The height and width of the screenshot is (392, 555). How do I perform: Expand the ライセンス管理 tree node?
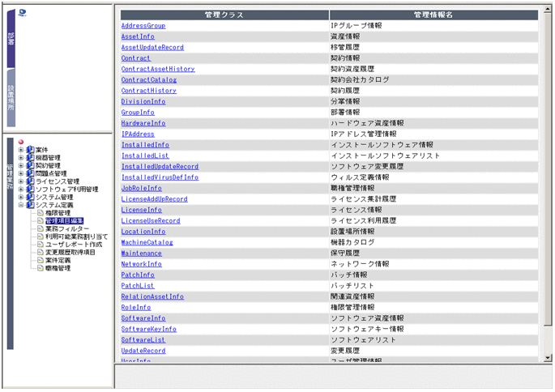21,181
